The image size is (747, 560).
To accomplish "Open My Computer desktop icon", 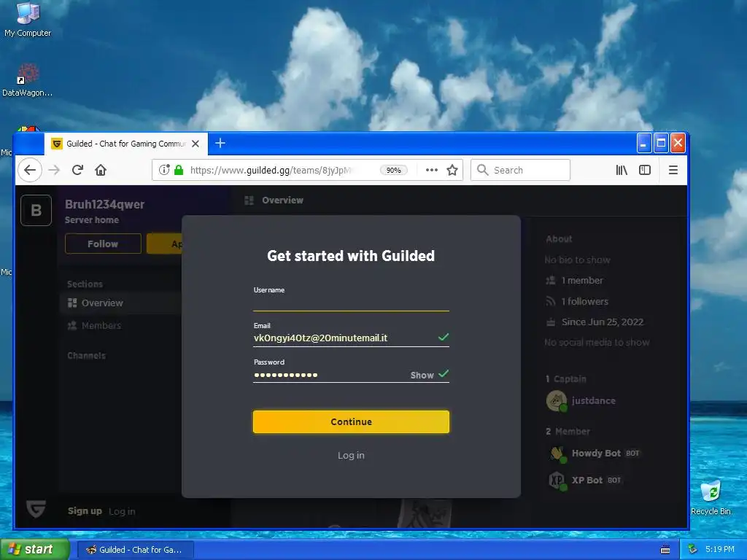I will click(x=28, y=19).
